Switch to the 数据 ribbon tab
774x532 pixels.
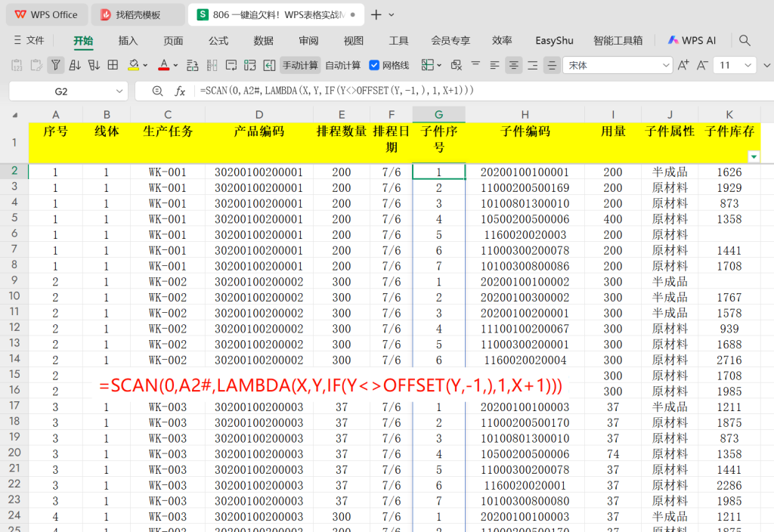[264, 41]
